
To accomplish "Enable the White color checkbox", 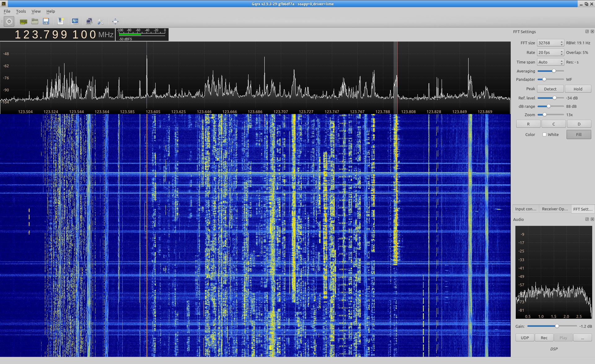I will (544, 134).
